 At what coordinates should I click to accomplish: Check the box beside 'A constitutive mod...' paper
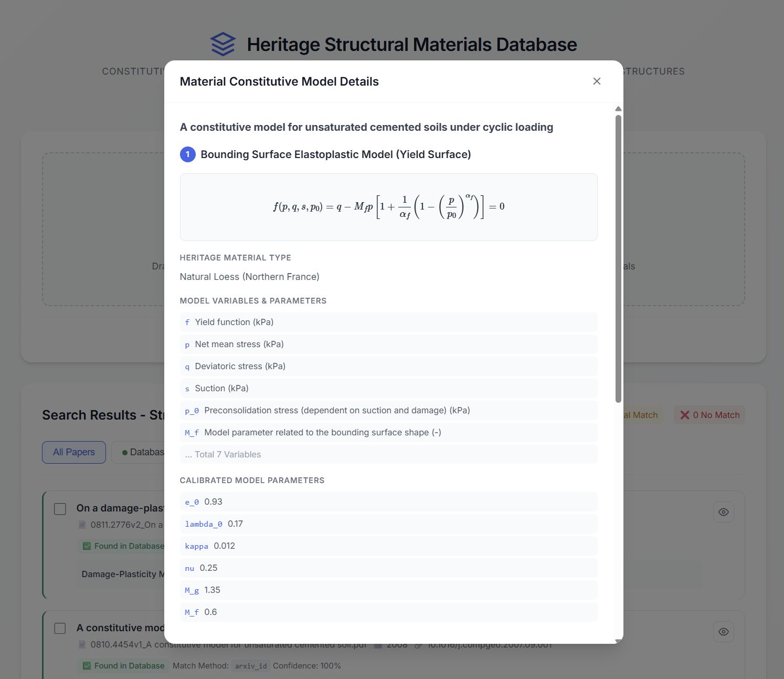tap(60, 629)
